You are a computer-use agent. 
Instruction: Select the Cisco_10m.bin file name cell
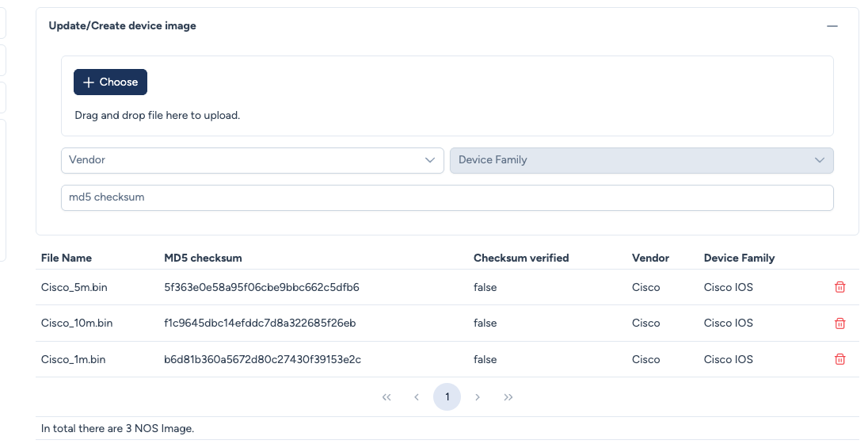(77, 323)
